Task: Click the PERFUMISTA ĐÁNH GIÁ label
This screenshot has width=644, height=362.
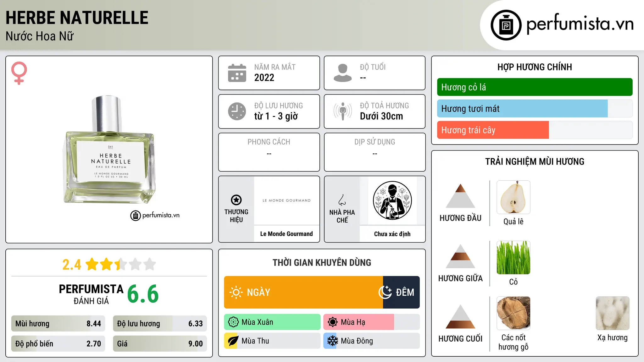Action: pos(91,294)
